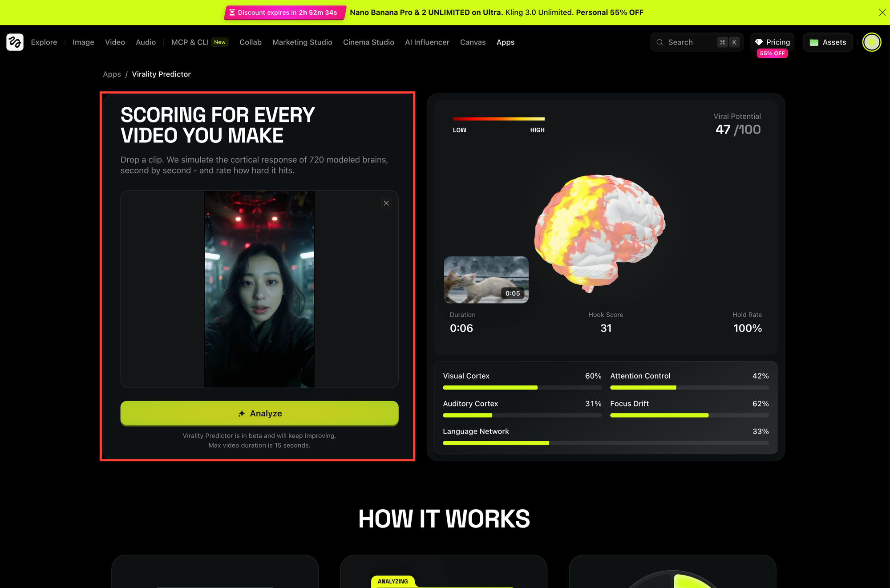Click the low-high viral potential gradient bar

(x=498, y=119)
